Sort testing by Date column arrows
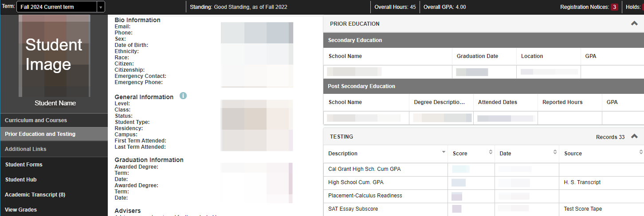The height and width of the screenshot is (216, 644). coord(555,152)
